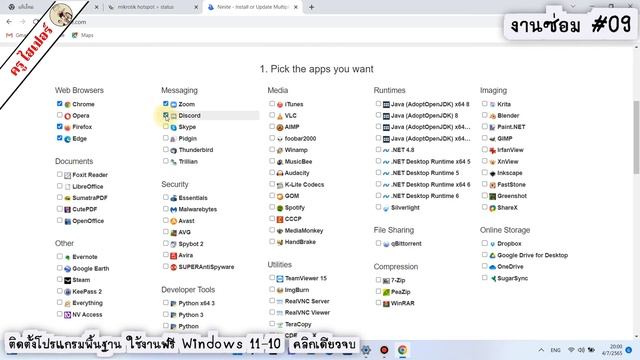
Task: Click the ENG language indicator
Action: tap(555, 350)
